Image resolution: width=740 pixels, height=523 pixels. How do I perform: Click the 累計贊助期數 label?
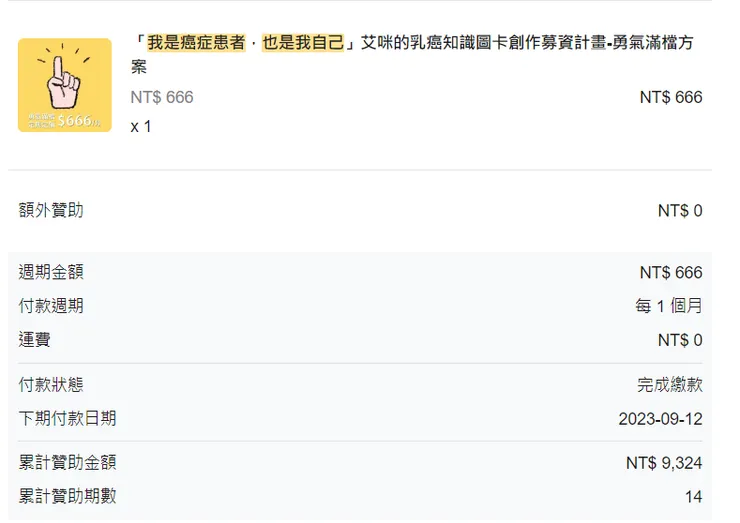pos(67,496)
